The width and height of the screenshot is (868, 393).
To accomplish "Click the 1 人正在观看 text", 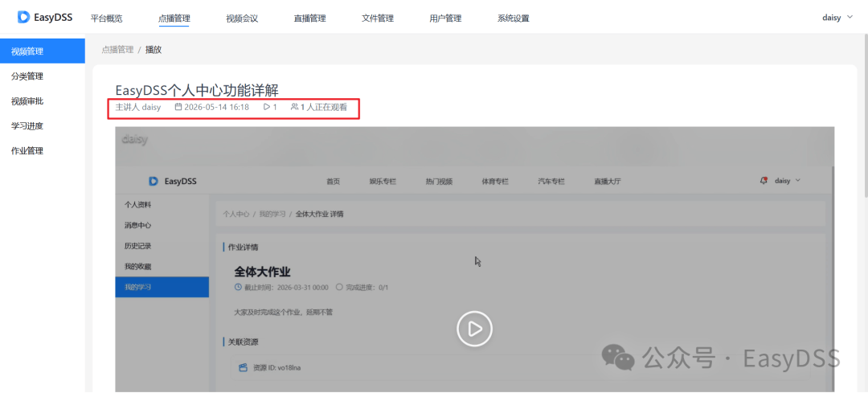I will [324, 107].
